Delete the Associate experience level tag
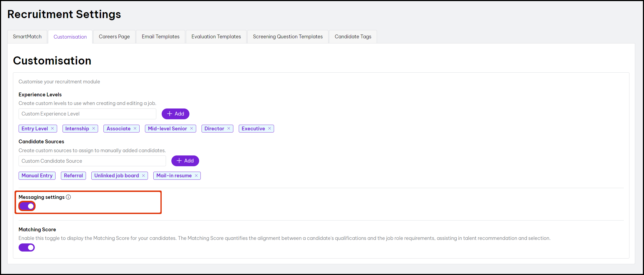The image size is (644, 275). tap(135, 128)
